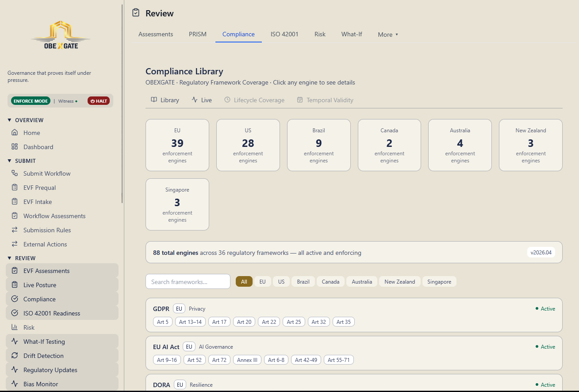Open the ISO 42001 tab
This screenshot has width=579, height=392.
tap(284, 34)
